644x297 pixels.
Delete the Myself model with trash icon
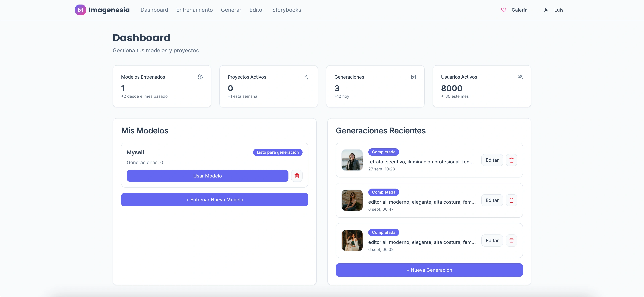297,176
